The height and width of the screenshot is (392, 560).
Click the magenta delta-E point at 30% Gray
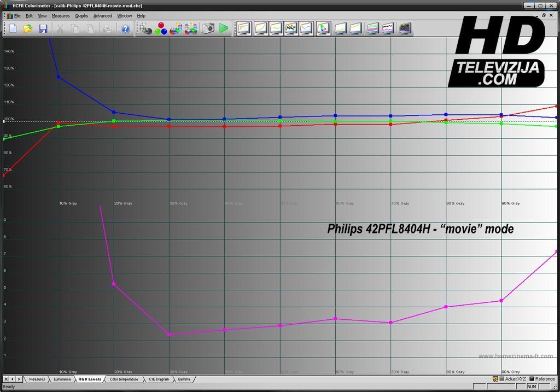(x=169, y=334)
